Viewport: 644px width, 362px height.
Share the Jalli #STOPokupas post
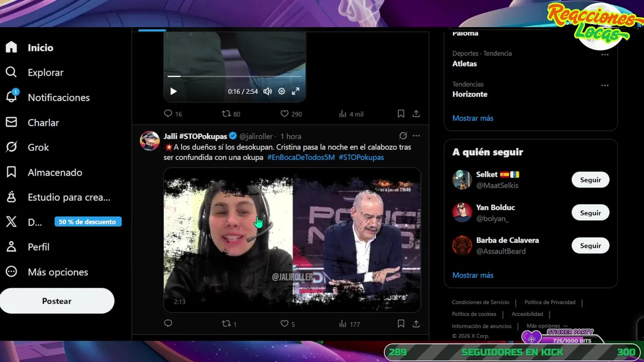(x=416, y=324)
